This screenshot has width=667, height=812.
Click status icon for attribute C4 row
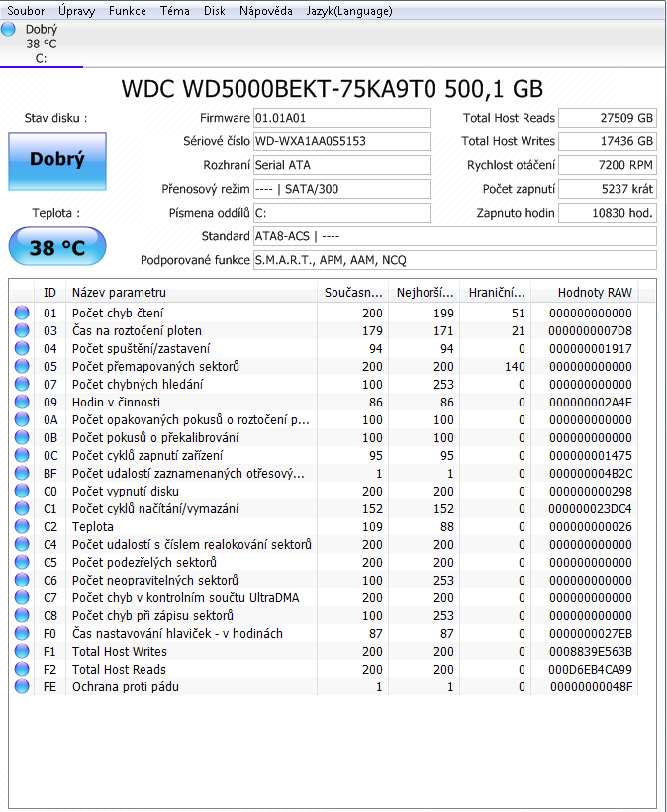click(22, 544)
